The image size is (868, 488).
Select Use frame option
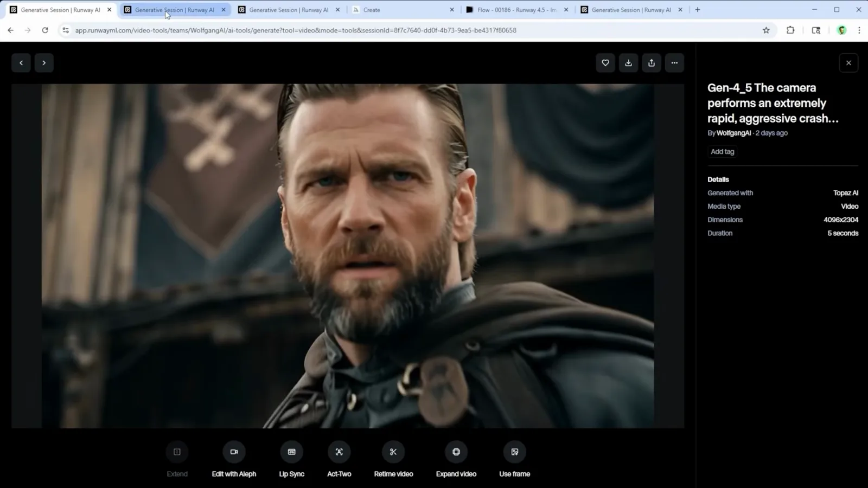tap(514, 452)
